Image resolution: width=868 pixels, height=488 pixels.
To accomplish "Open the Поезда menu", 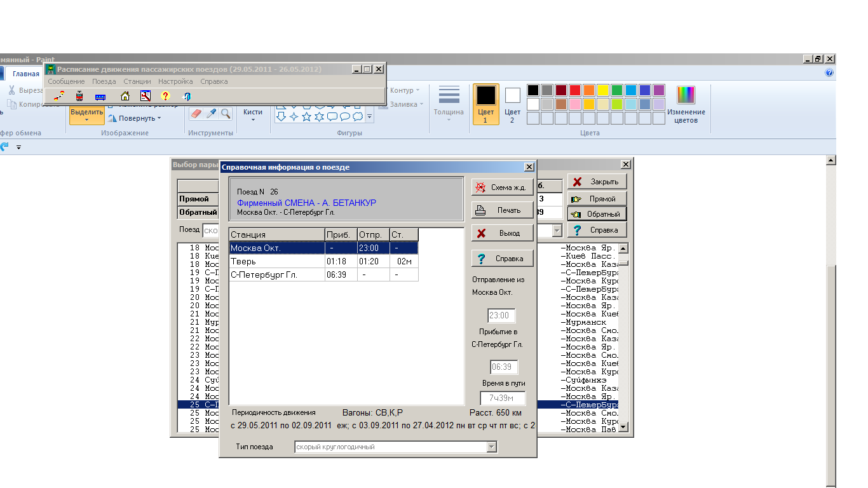I will coord(104,81).
